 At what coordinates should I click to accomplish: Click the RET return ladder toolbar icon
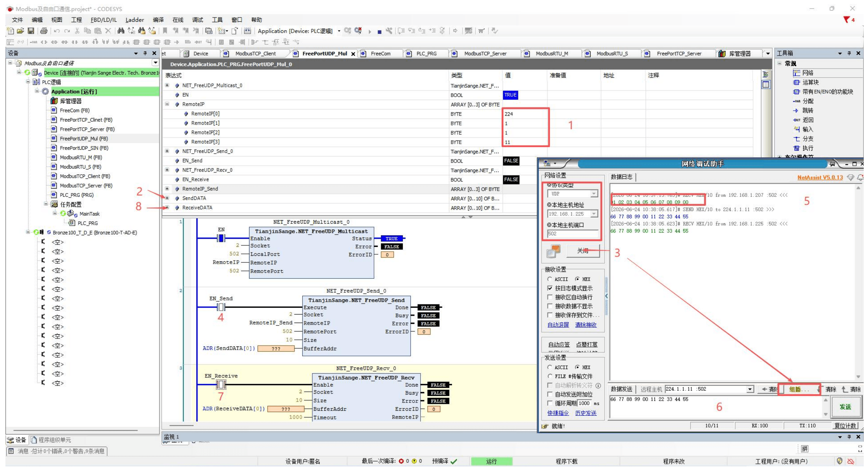click(x=198, y=42)
